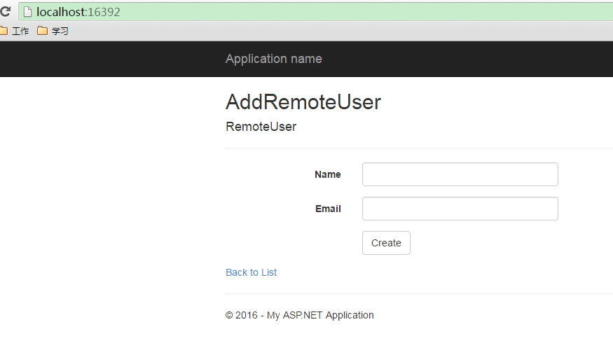This screenshot has height=364, width=613.
Task: Click the Name field label
Action: (x=327, y=174)
